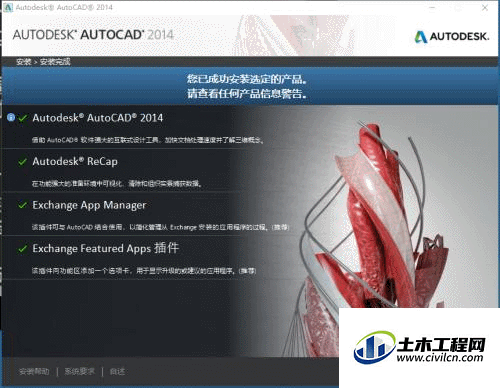Image resolution: width=500 pixels, height=388 pixels.
Task: Click the Autodesk logo in the header
Action: tap(452, 36)
